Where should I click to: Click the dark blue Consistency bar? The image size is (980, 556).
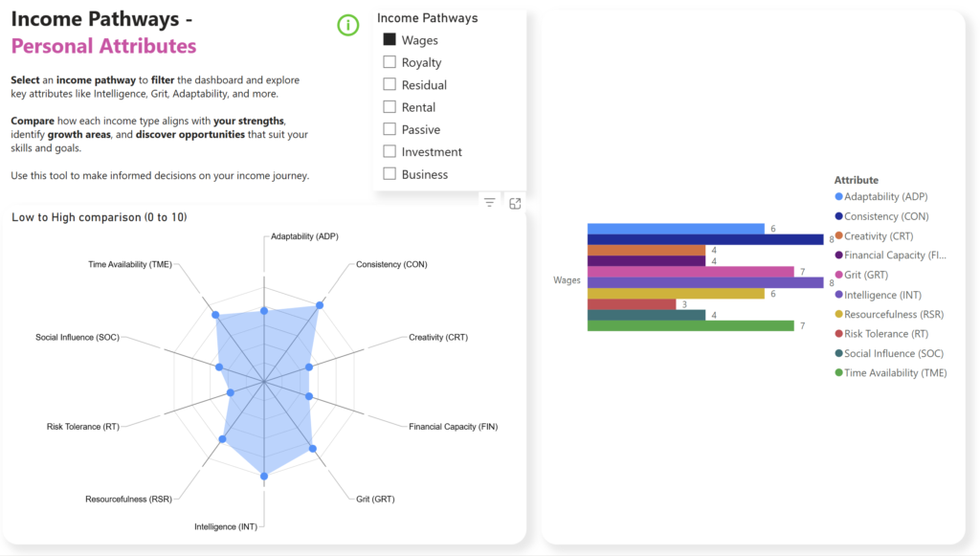705,239
